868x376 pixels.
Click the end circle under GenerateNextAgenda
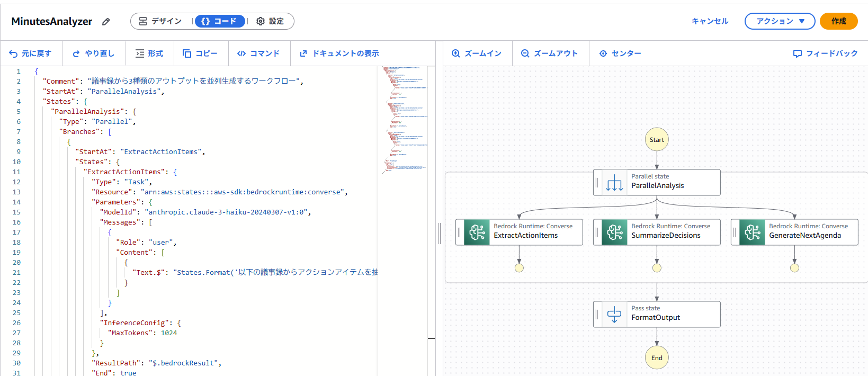pos(794,268)
